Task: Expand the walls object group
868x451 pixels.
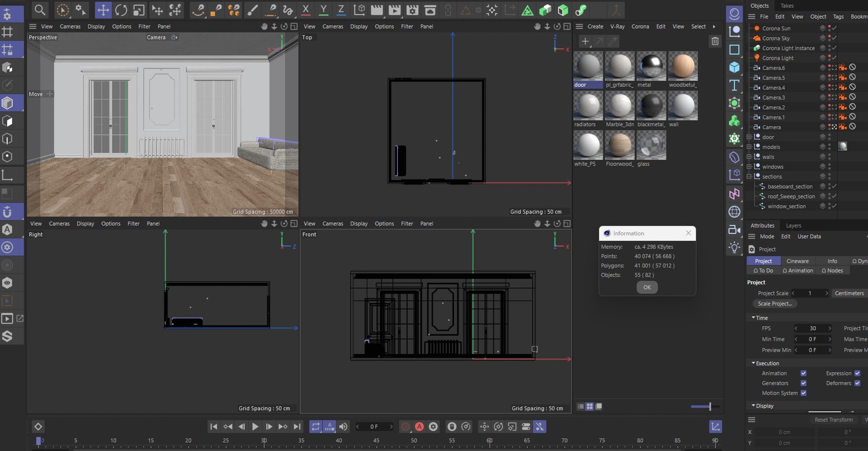Action: pos(749,157)
